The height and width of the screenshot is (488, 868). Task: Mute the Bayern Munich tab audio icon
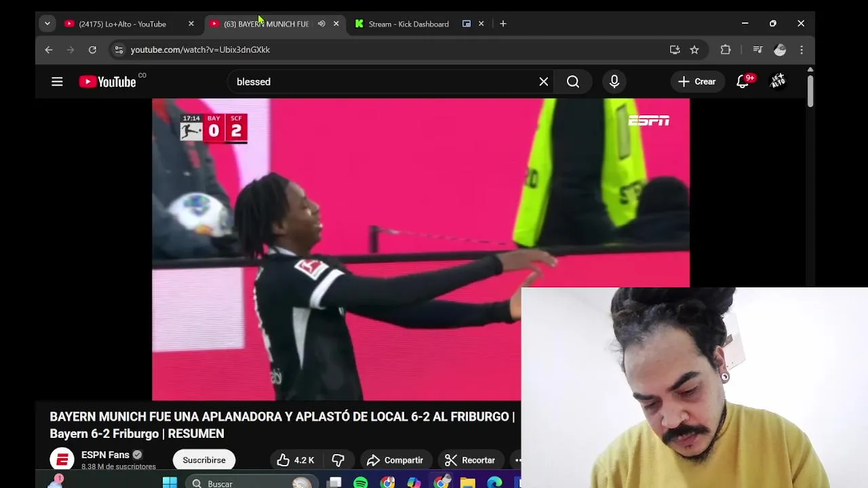(x=321, y=24)
